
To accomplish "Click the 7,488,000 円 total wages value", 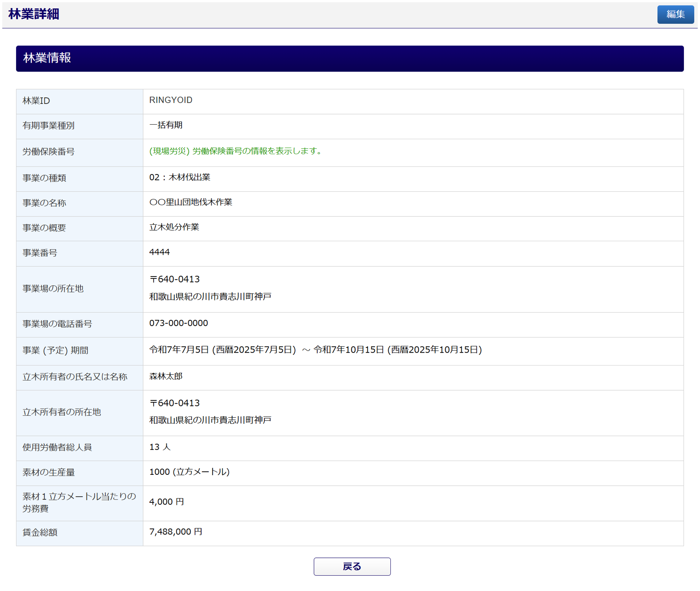I will pos(176,532).
